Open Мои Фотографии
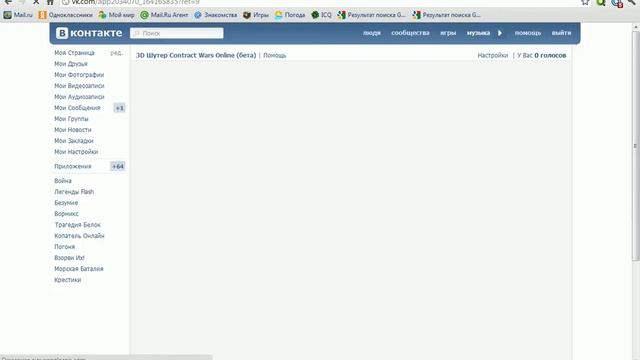Viewport: 640px width, 360px height. click(79, 75)
